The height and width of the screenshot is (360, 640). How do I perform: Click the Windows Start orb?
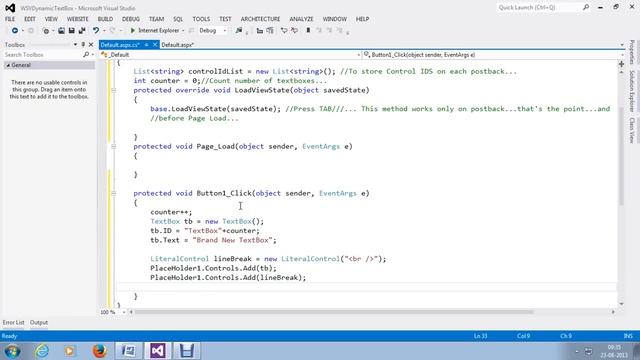coord(12,351)
